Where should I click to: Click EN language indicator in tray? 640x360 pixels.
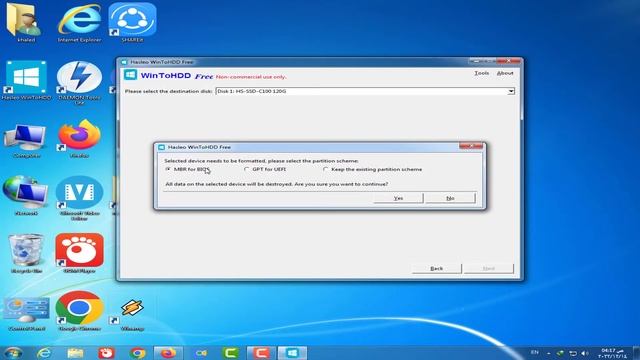coord(534,352)
